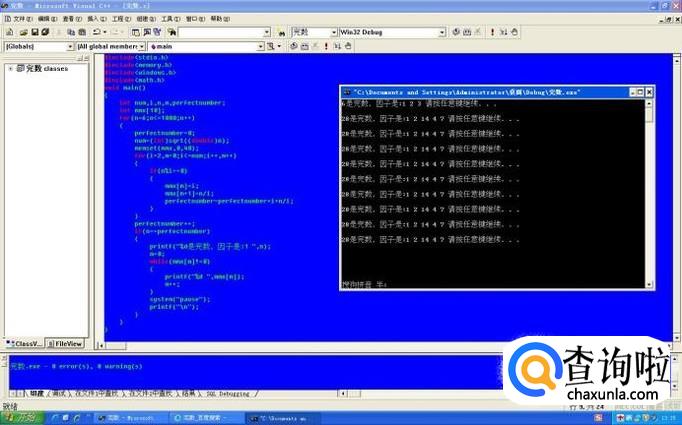The width and height of the screenshot is (682, 425).
Task: Click breakpoint hand icon on WizardBar row
Action: [348, 46]
